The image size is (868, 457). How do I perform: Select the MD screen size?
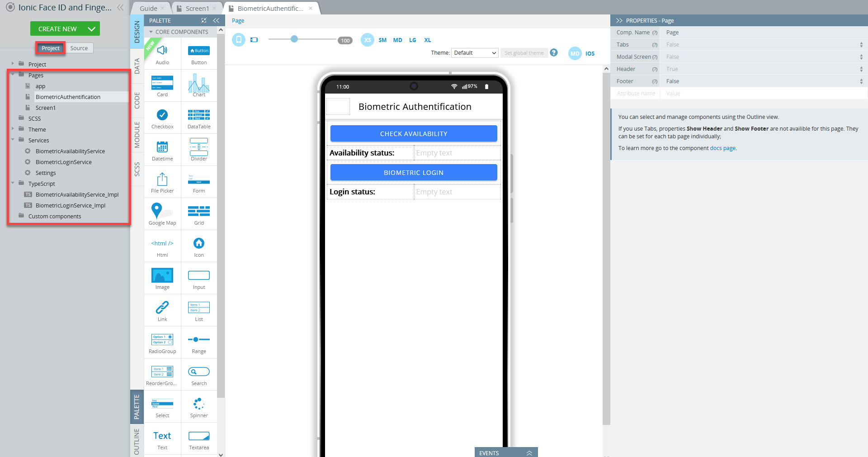coord(397,40)
